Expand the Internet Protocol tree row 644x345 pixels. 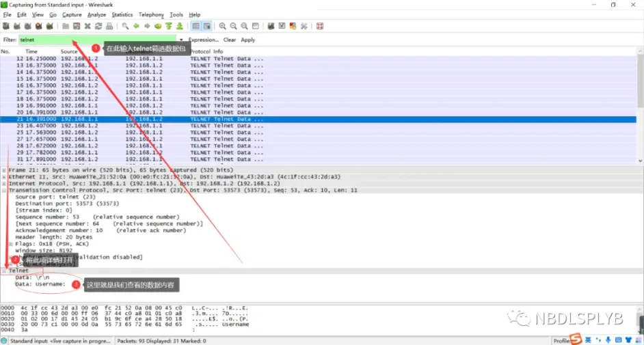coord(4,183)
